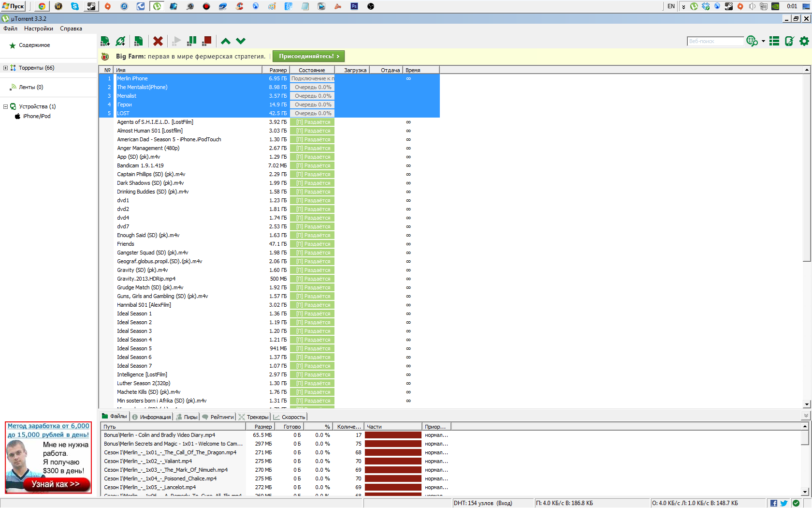812x508 pixels.
Task: Click the Раздаётся status bar of Bandicam 1.9.1.419
Action: 312,165
